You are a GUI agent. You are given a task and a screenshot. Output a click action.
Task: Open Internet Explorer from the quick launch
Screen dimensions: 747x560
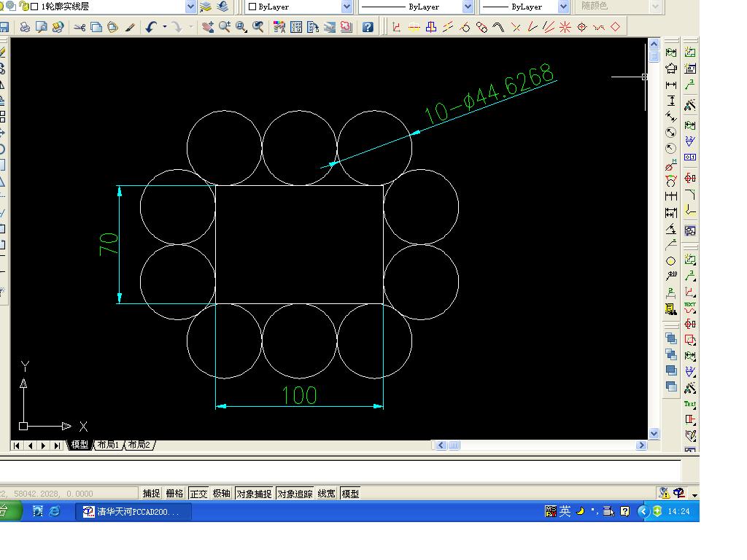pyautogui.click(x=55, y=511)
